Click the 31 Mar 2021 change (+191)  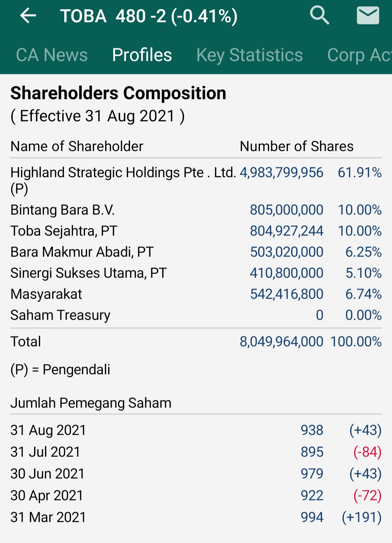(362, 517)
